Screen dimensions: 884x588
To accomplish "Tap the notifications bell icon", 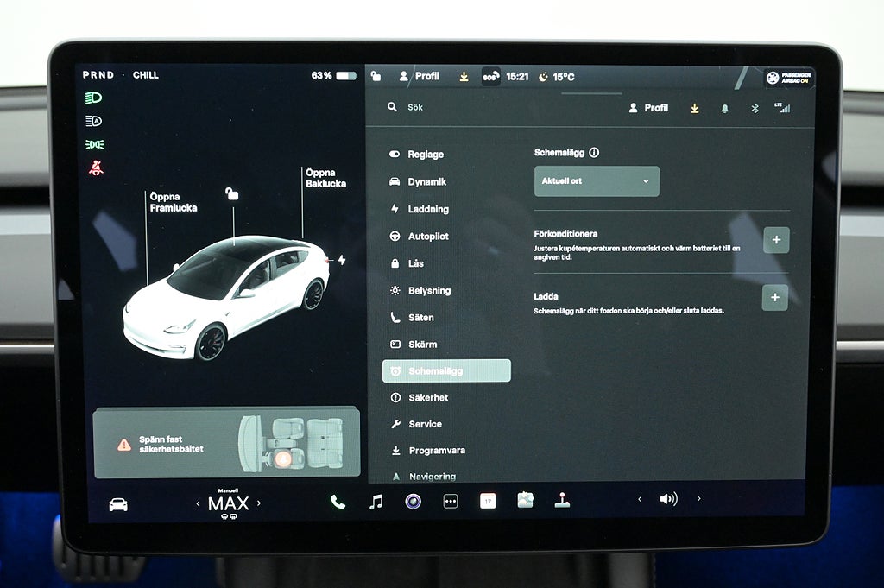I will coord(724,108).
